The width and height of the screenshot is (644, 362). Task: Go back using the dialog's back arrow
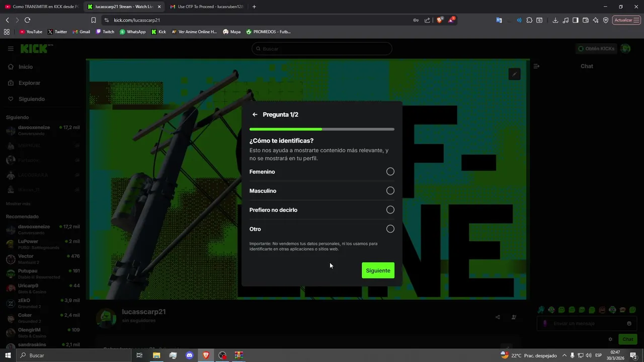point(255,115)
